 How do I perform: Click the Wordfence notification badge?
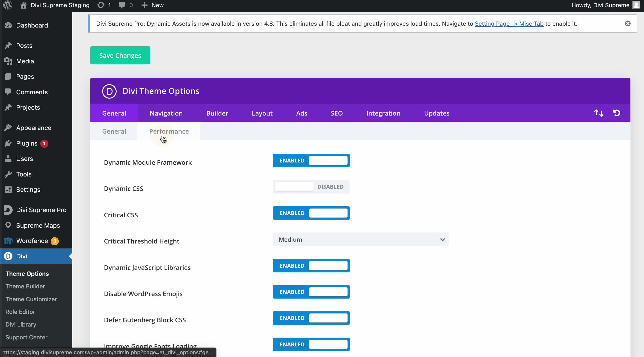click(54, 241)
